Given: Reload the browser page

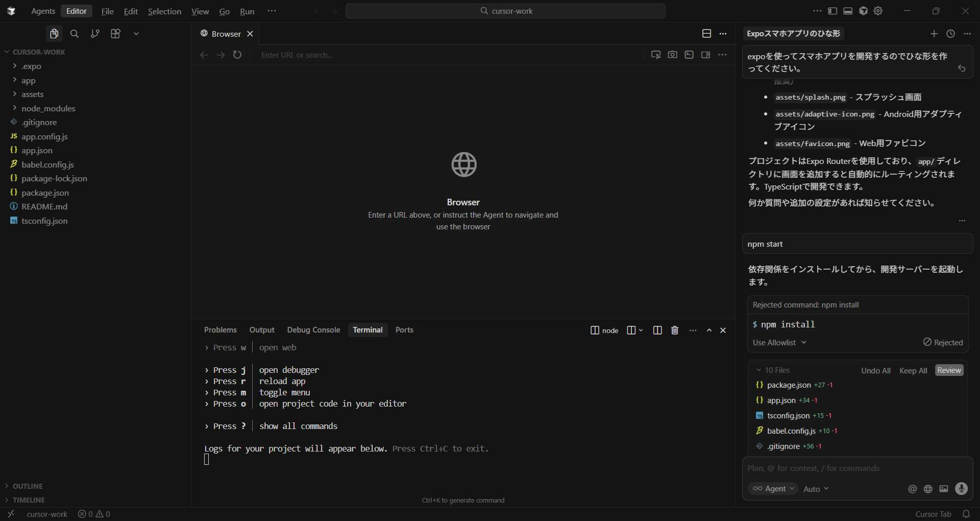Looking at the screenshot, I should (237, 55).
